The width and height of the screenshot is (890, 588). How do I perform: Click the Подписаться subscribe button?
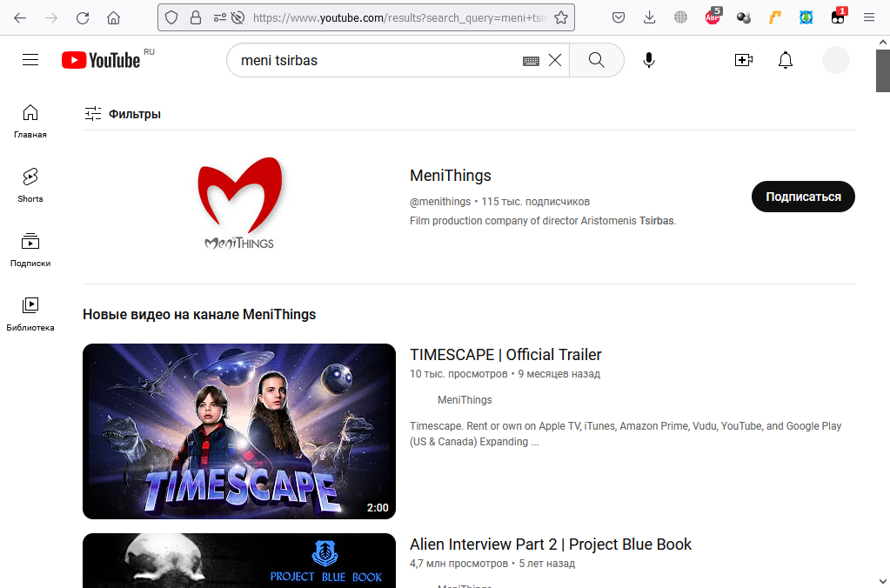click(x=803, y=197)
